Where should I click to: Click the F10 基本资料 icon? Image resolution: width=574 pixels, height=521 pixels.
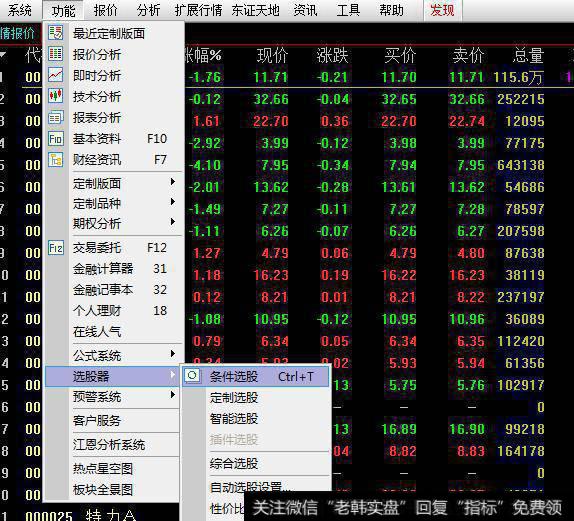pyautogui.click(x=56, y=138)
